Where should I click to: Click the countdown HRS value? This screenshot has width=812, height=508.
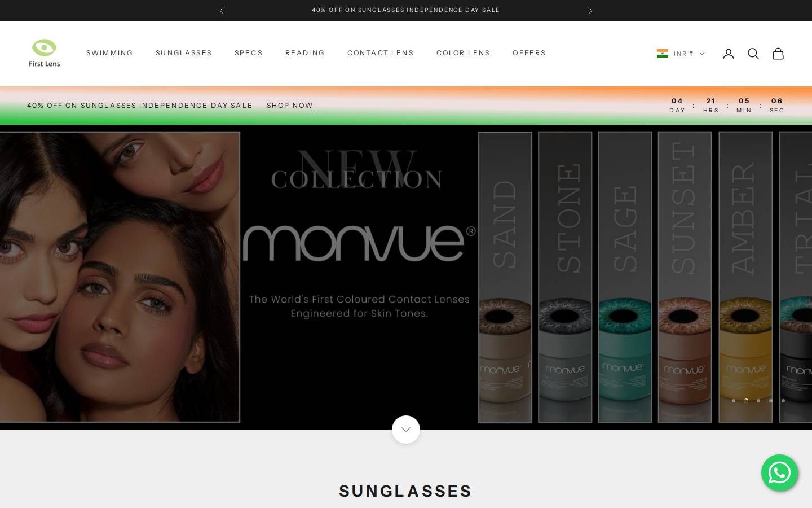(711, 101)
